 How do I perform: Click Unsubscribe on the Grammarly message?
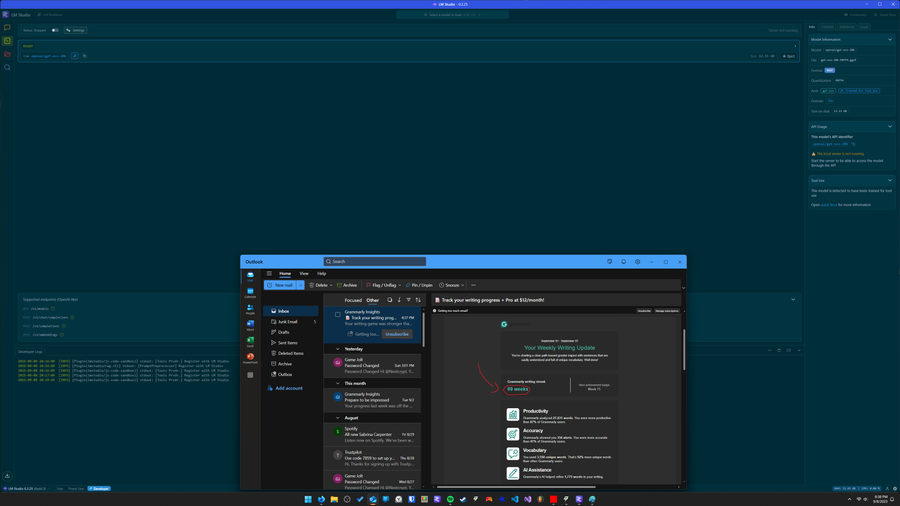click(397, 334)
